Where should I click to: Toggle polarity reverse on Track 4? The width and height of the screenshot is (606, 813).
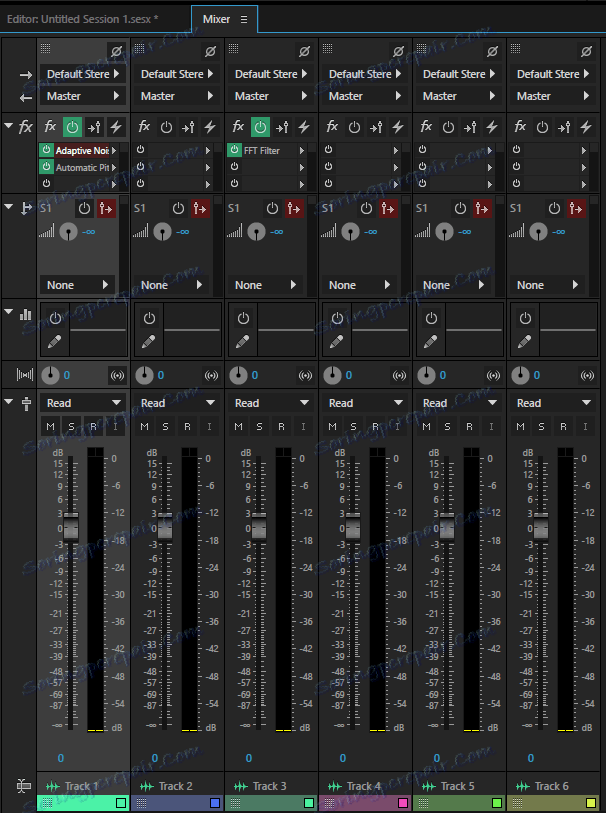[x=398, y=51]
